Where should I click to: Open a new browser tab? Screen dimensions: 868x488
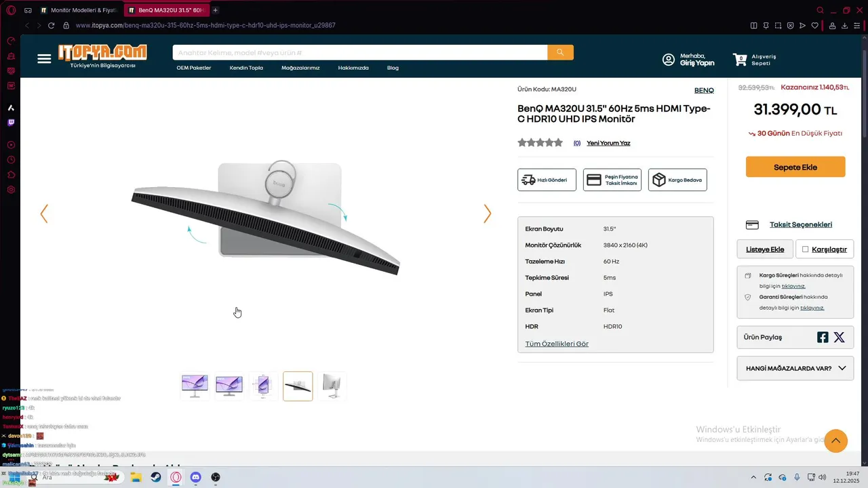pos(216,10)
